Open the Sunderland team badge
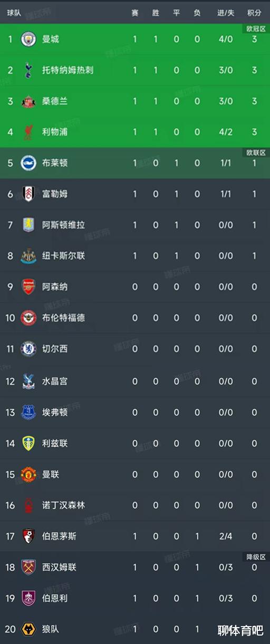 28,101
